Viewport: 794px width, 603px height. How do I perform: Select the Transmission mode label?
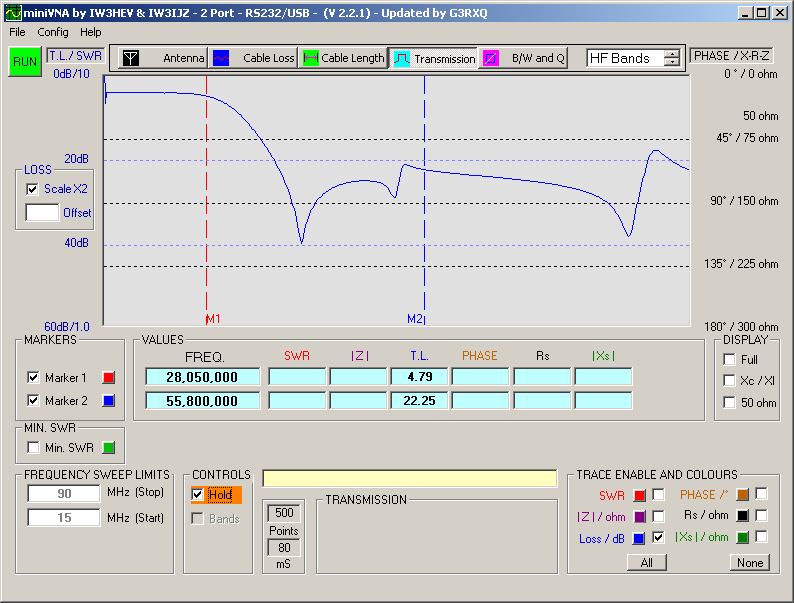(x=445, y=59)
